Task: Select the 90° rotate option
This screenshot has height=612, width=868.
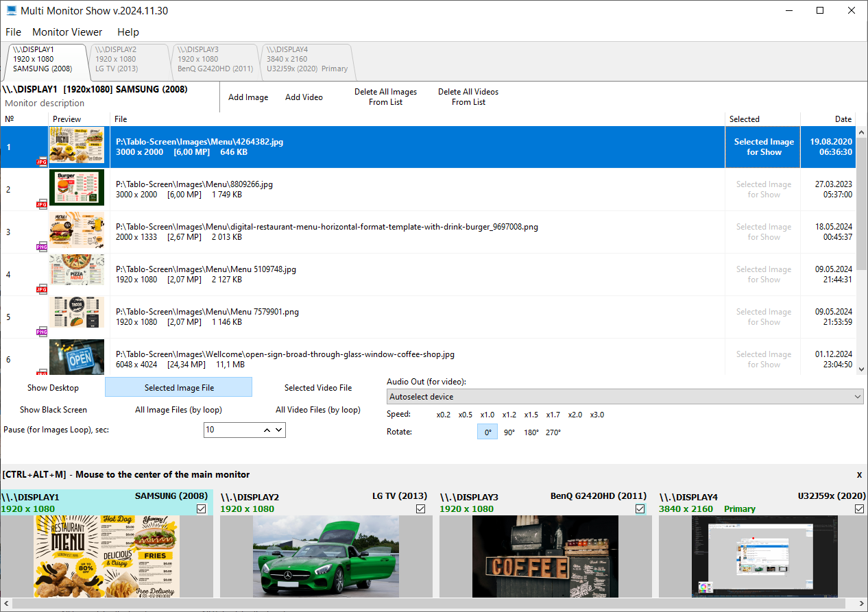Action: pyautogui.click(x=509, y=432)
